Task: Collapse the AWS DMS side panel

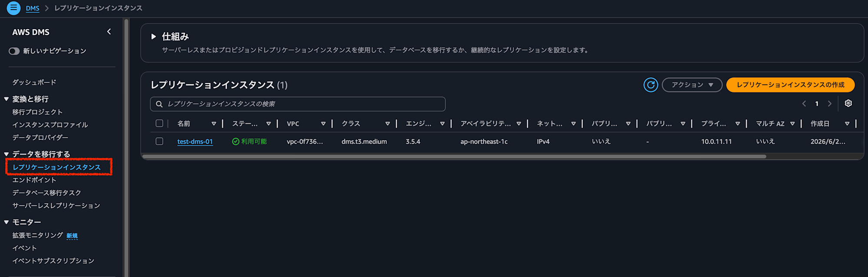Action: (109, 32)
